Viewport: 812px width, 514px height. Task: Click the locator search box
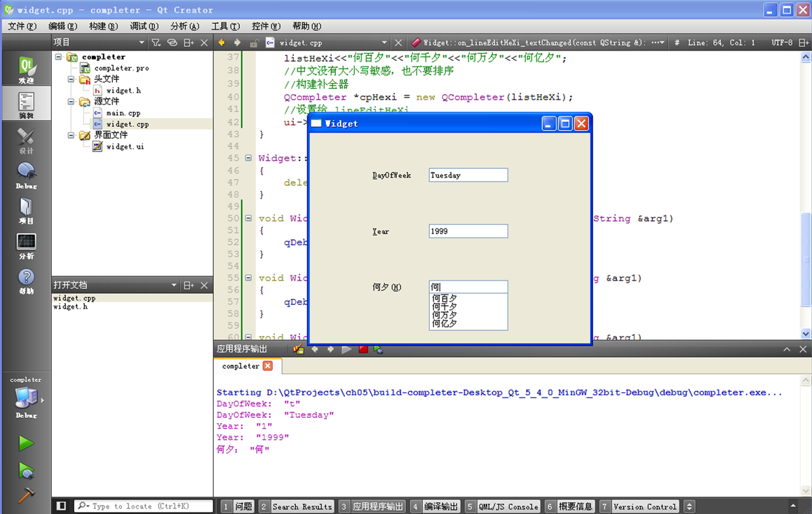144,506
